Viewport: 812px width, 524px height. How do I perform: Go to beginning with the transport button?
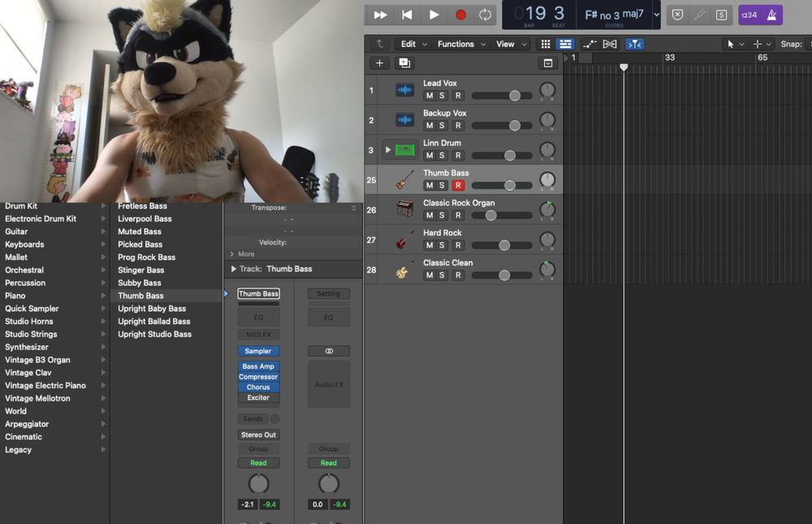[407, 15]
